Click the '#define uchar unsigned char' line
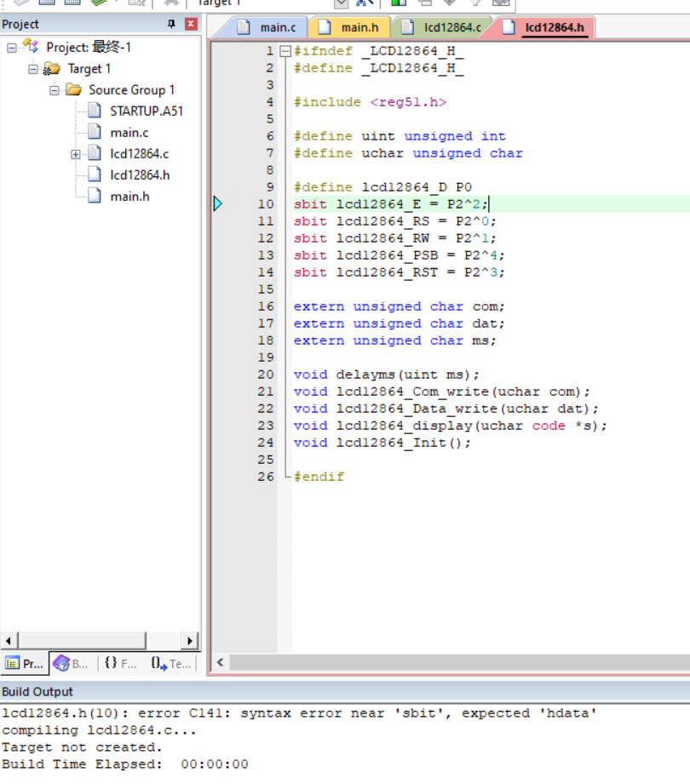 coord(408,153)
